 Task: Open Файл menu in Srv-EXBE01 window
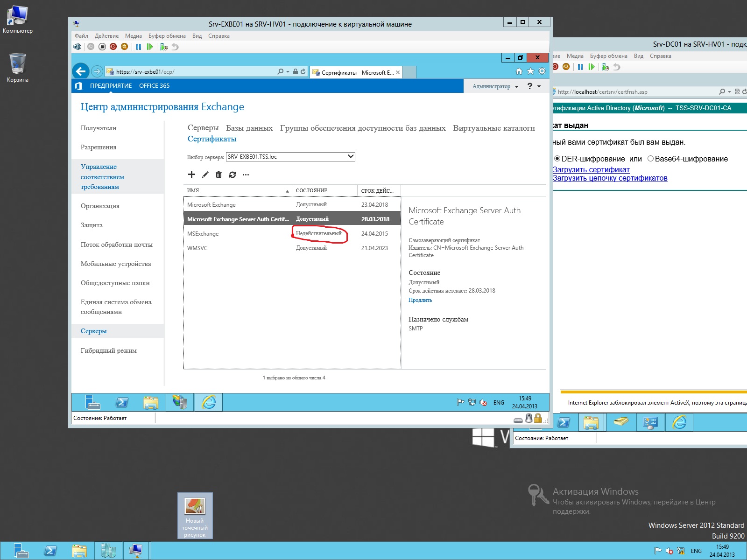81,36
